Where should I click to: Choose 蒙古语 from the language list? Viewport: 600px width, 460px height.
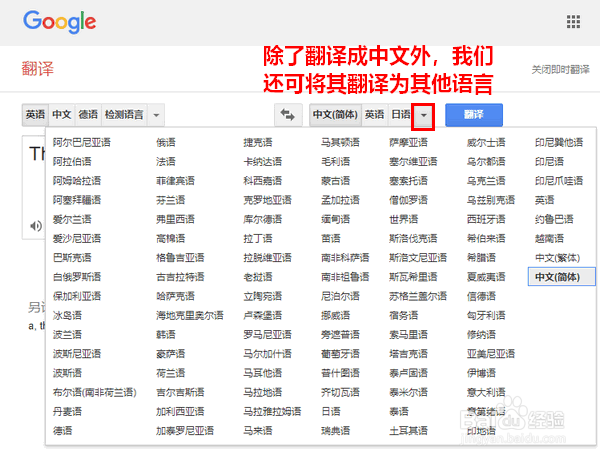(336, 181)
